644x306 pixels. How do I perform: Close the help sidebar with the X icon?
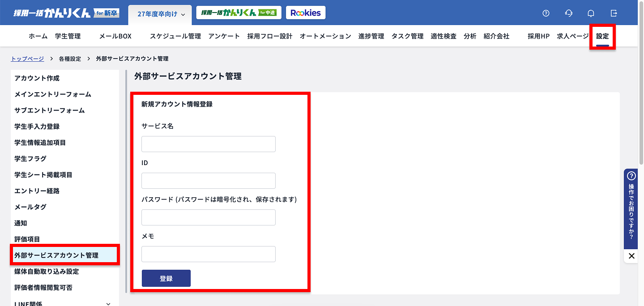(631, 256)
